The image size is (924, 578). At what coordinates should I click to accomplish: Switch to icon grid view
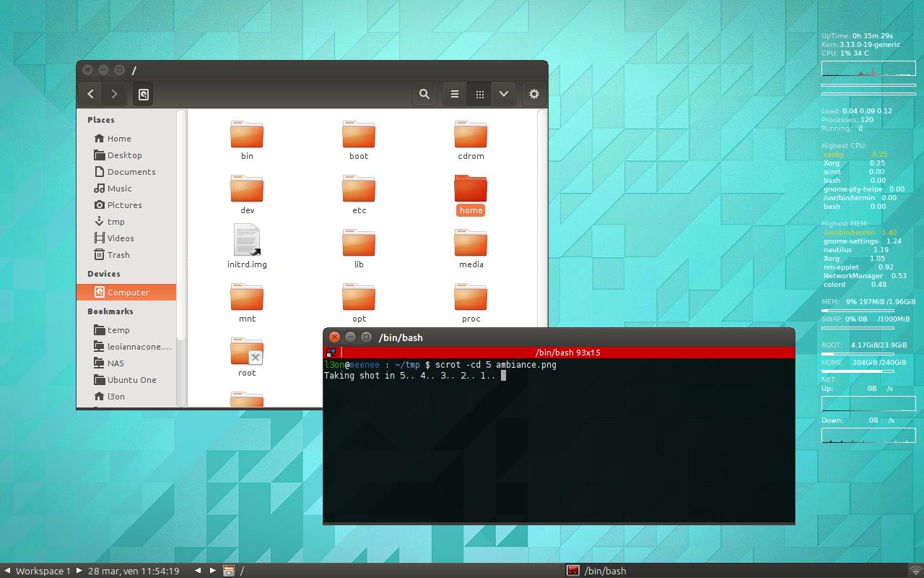(x=479, y=94)
